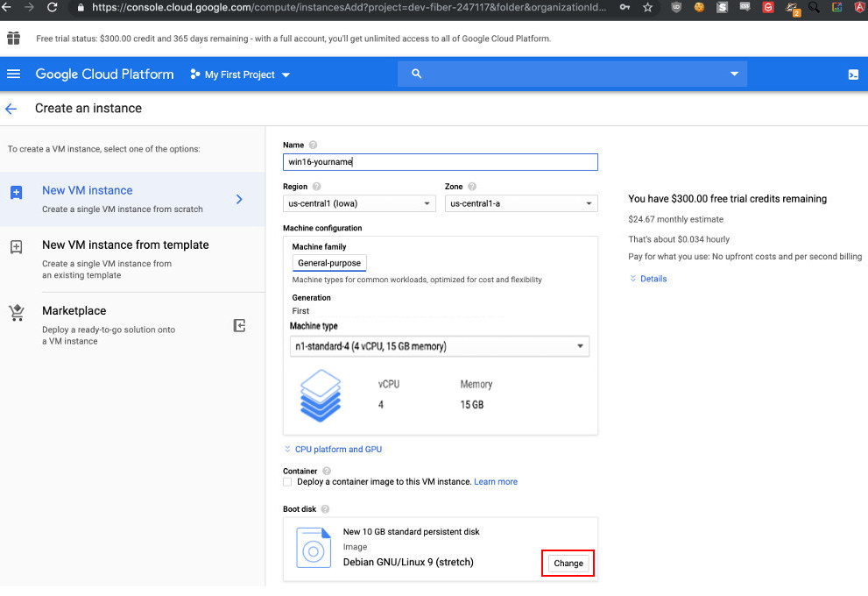
Task: Enable deploy a container image checkbox
Action: pyautogui.click(x=288, y=482)
